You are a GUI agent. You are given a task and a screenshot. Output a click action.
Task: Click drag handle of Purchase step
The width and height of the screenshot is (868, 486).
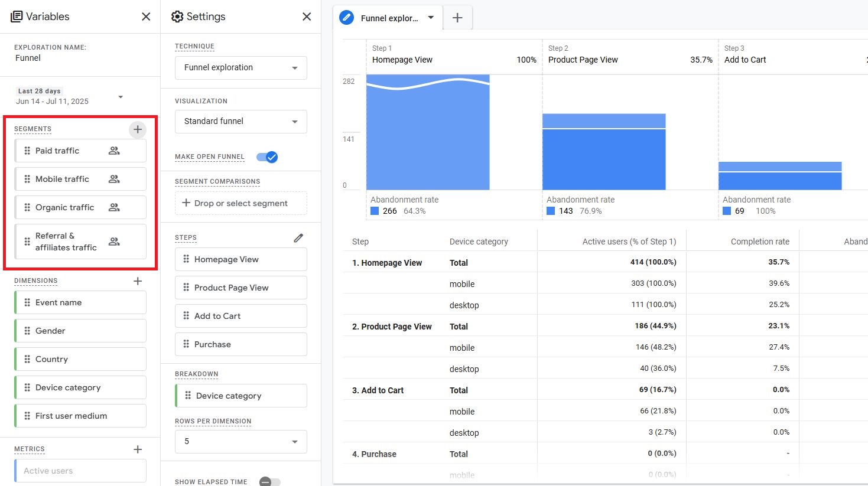(x=186, y=344)
